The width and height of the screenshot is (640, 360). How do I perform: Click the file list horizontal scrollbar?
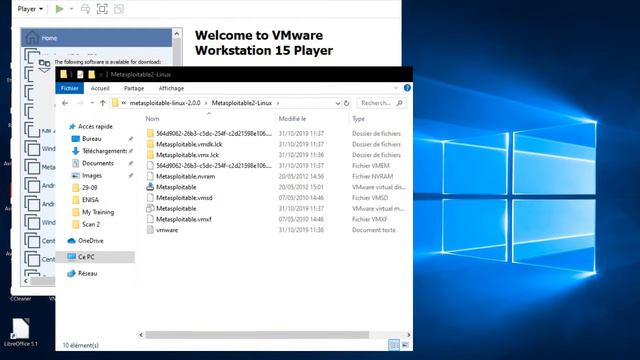(257, 335)
